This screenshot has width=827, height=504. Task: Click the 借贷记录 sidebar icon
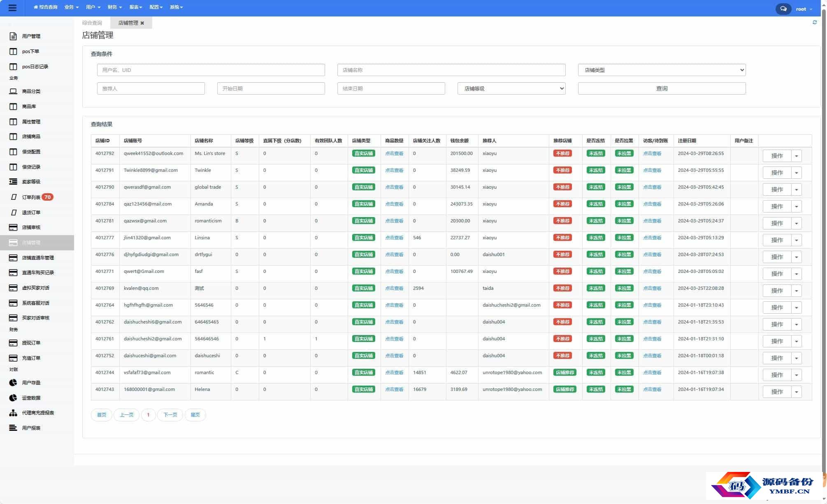[13, 167]
